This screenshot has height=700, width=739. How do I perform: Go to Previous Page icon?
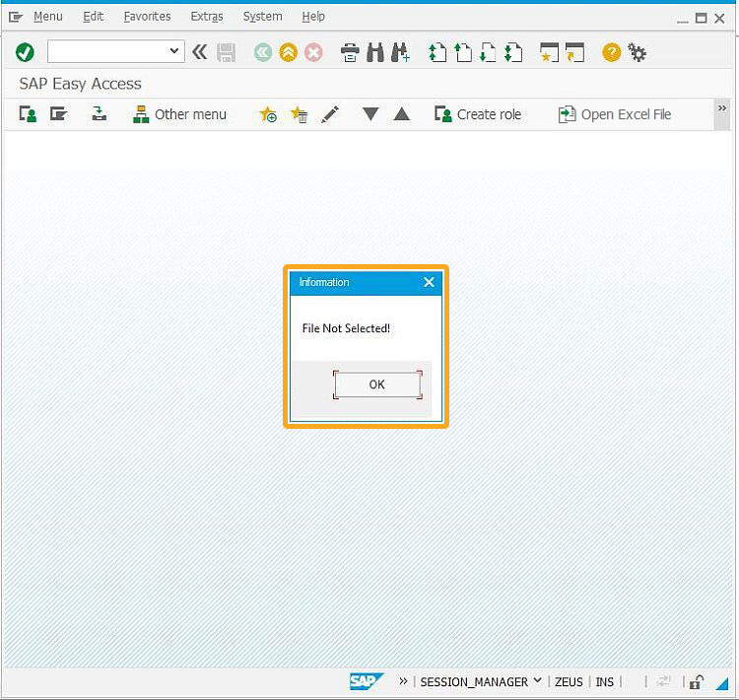[463, 52]
